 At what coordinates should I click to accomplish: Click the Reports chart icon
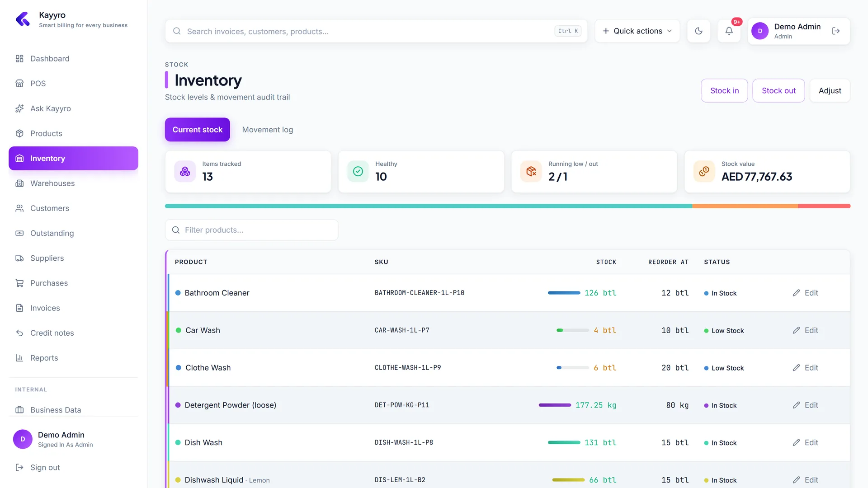(x=19, y=358)
